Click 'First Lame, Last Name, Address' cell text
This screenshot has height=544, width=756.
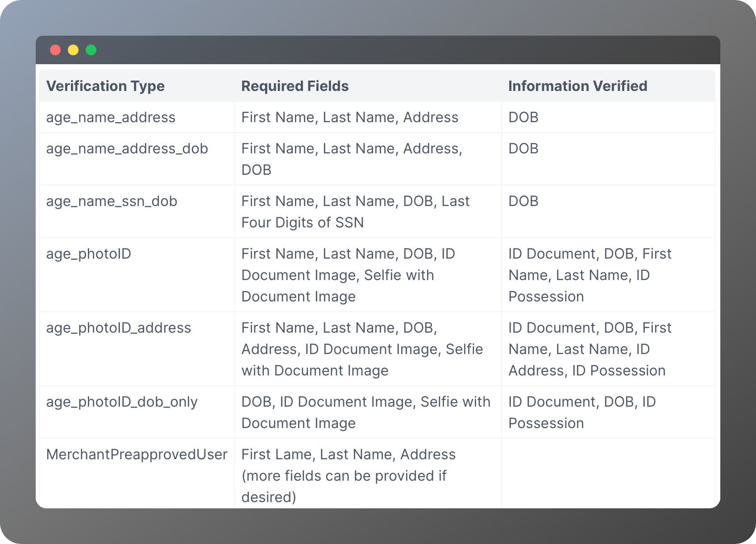click(x=349, y=454)
